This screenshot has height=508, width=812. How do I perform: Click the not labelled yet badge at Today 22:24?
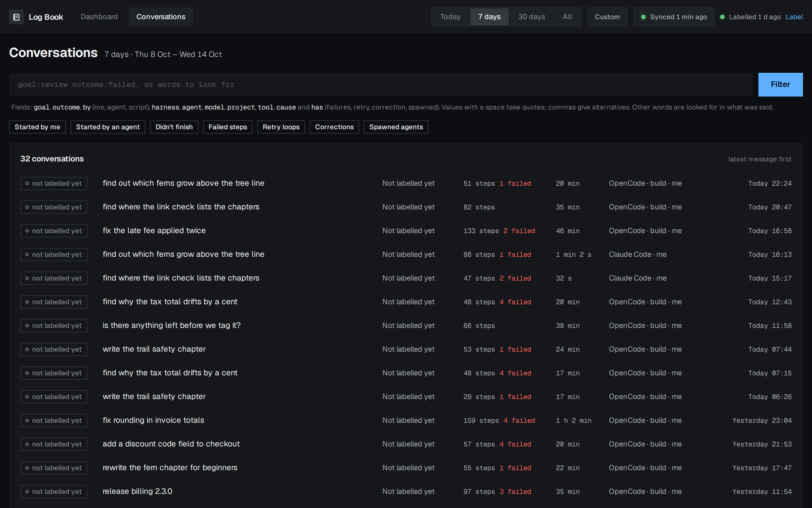coord(54,183)
